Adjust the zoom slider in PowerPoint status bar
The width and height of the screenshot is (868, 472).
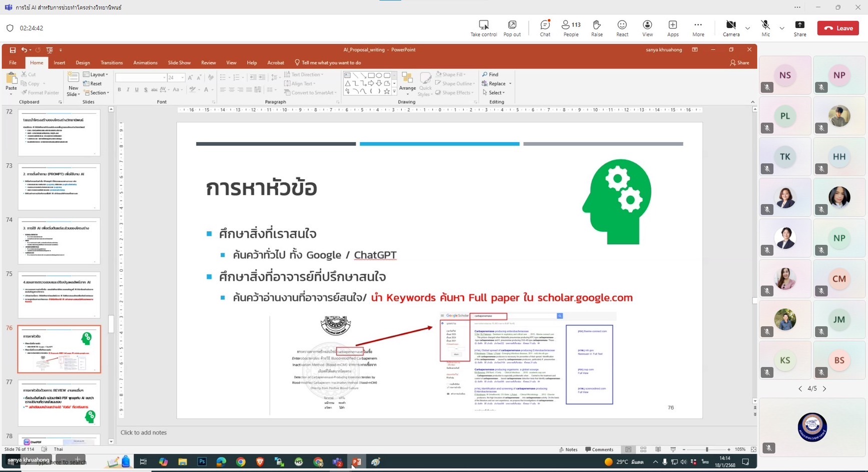[x=706, y=449]
